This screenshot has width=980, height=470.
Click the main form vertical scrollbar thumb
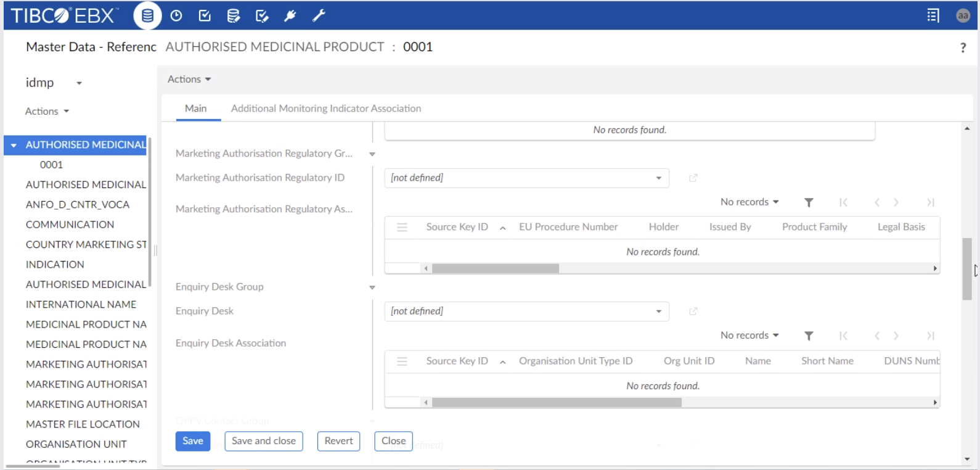pyautogui.click(x=966, y=268)
